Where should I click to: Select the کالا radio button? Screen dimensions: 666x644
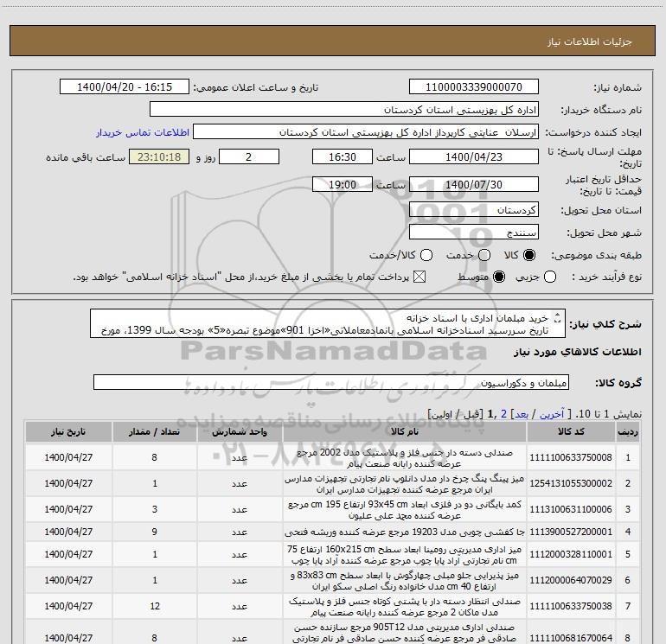tap(529, 255)
